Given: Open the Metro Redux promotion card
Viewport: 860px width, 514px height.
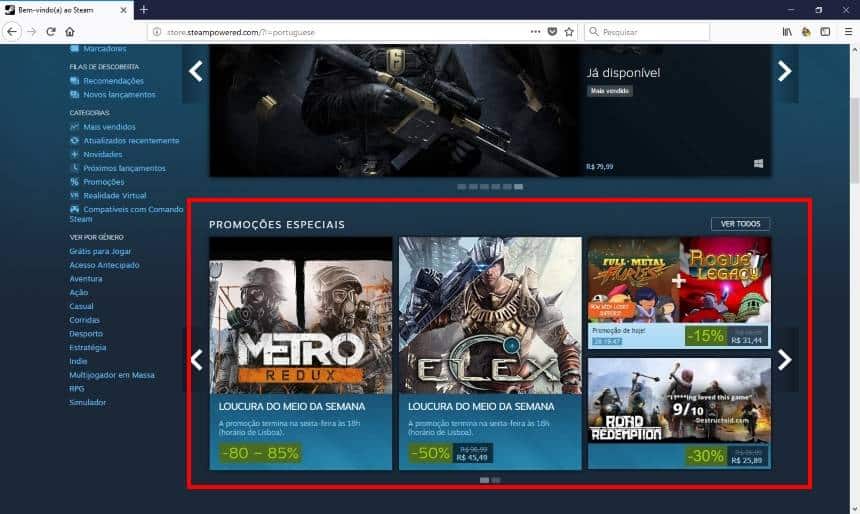Looking at the screenshot, I should (301, 353).
